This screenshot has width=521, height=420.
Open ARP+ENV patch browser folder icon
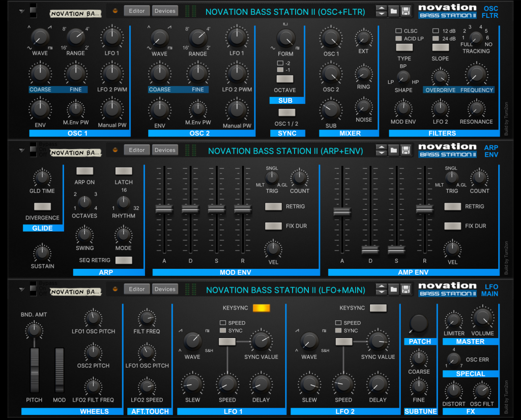pos(393,150)
